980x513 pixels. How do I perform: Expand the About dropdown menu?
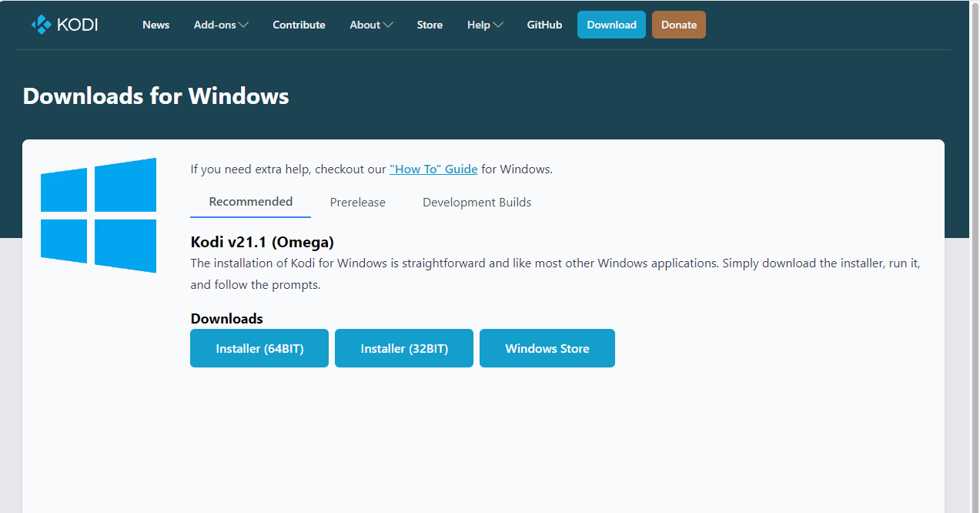tap(371, 25)
